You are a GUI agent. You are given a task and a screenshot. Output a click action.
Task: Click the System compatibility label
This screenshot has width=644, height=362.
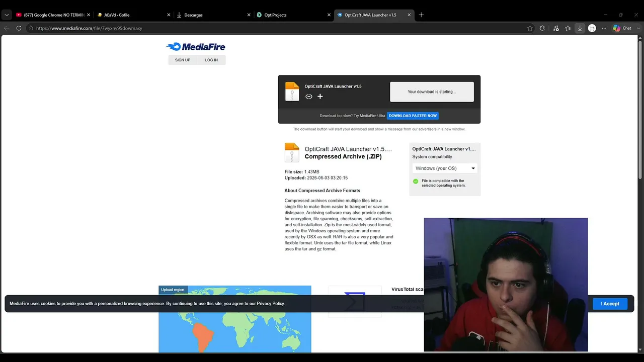tap(432, 157)
